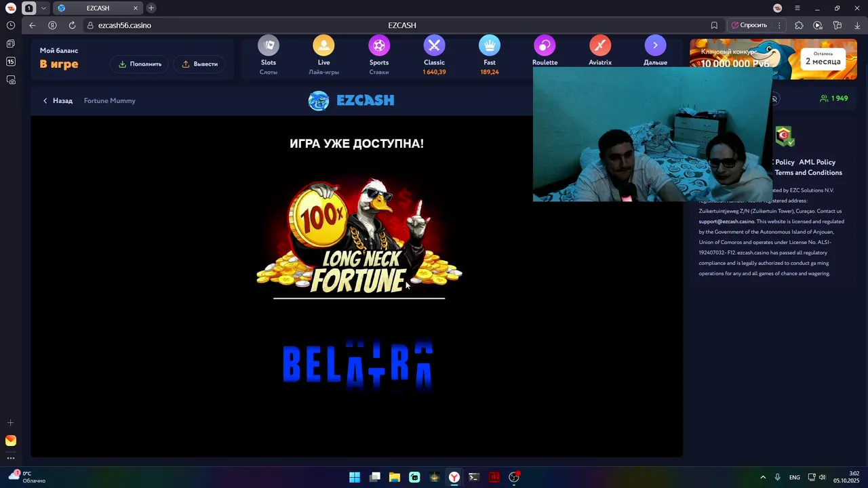
Task: Open Спросить options three-dot menu
Action: pos(779,25)
